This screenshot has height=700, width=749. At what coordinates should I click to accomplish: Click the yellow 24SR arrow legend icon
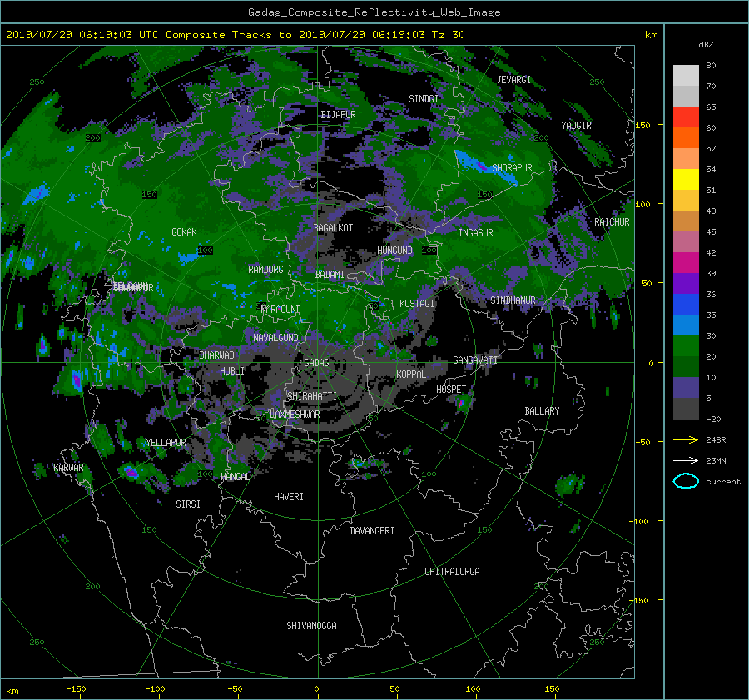686,439
